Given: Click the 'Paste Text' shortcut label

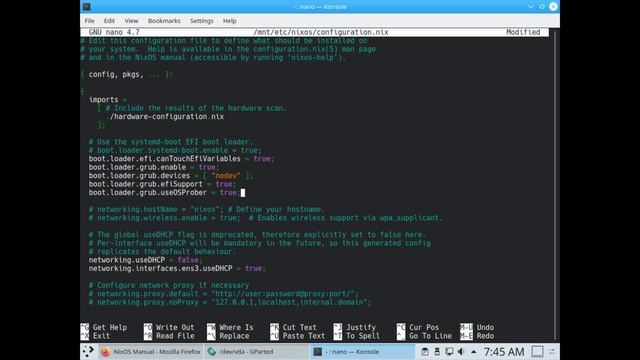Looking at the screenshot, I should click(304, 336).
